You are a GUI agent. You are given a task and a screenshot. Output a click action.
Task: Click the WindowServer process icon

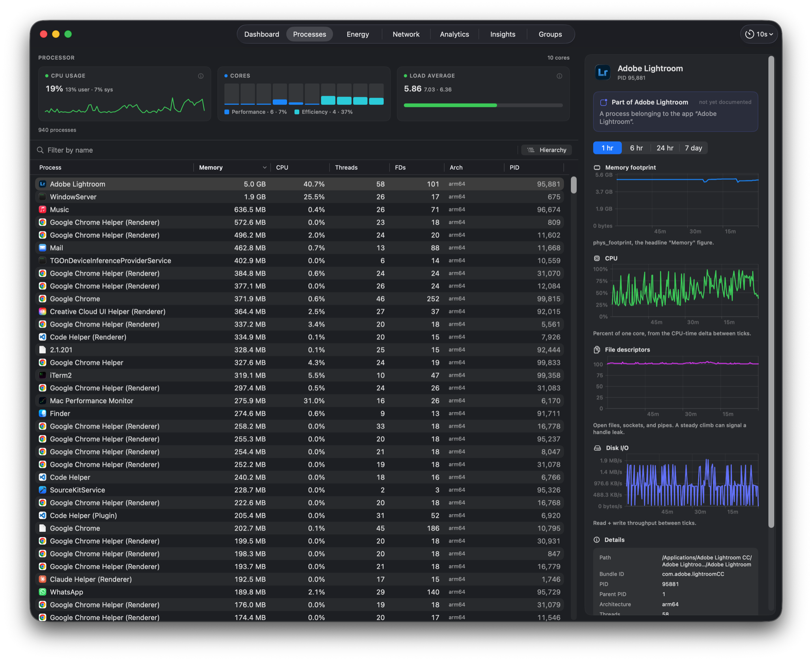tap(42, 197)
